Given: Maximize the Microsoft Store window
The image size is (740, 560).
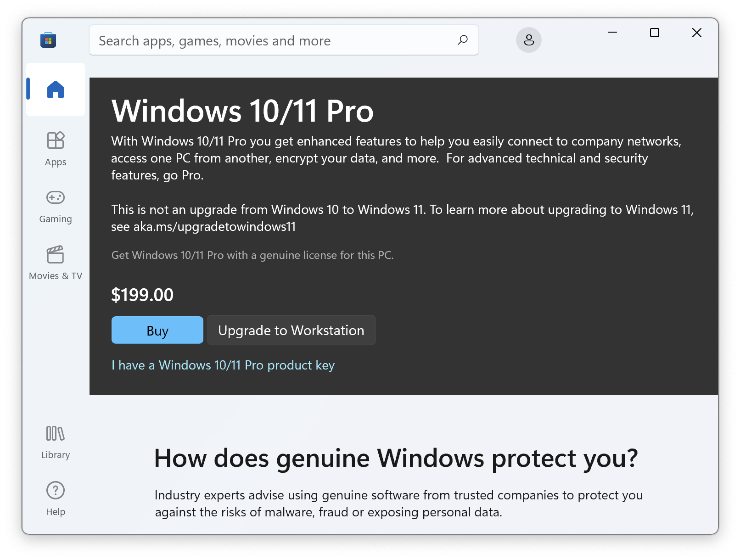Looking at the screenshot, I should 655,33.
